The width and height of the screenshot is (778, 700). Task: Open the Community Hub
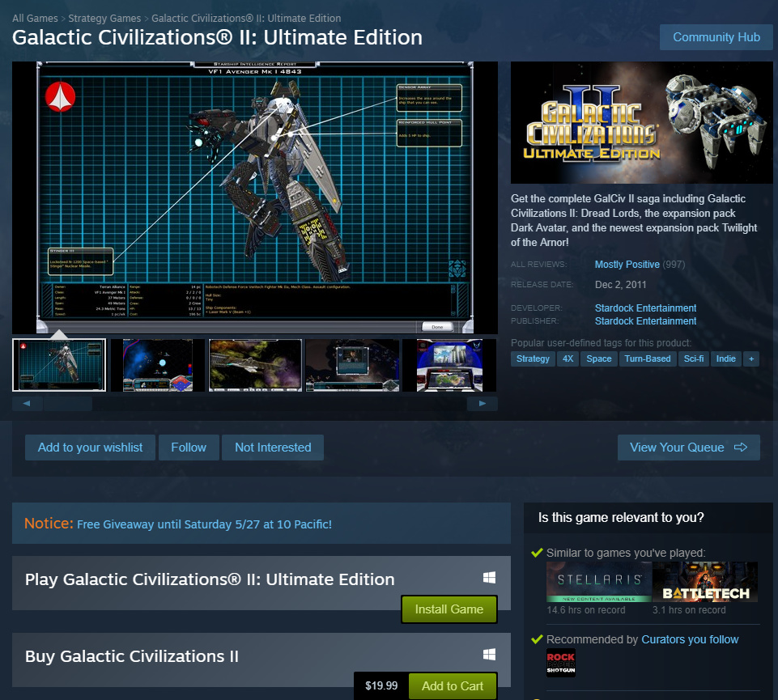pyautogui.click(x=716, y=37)
